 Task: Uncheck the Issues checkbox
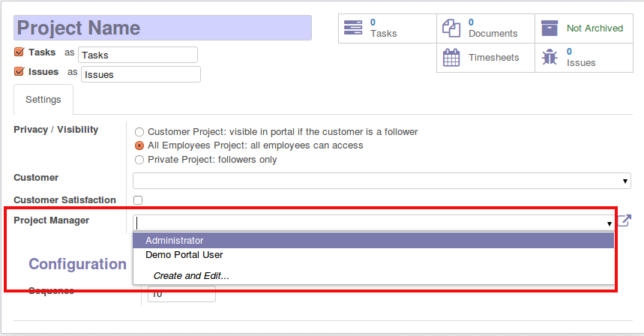pyautogui.click(x=19, y=72)
